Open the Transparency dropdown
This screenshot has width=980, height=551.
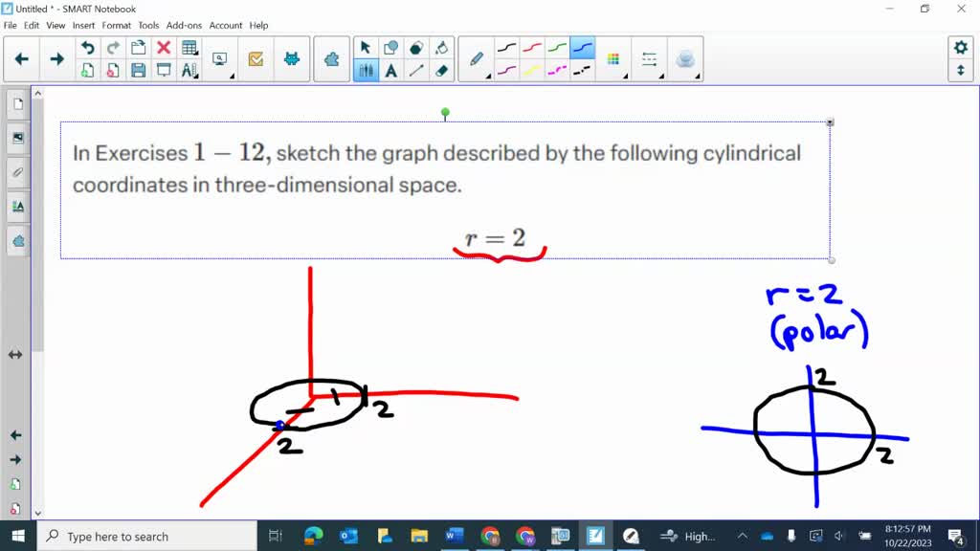(x=685, y=59)
